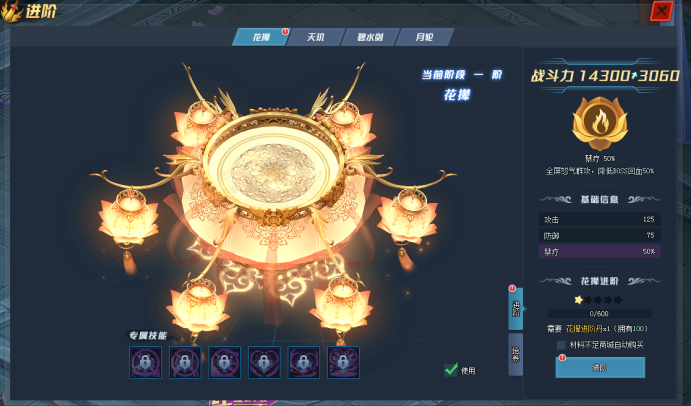This screenshot has width=691, height=406.
Task: Select the 月轮 tab
Action: 424,37
